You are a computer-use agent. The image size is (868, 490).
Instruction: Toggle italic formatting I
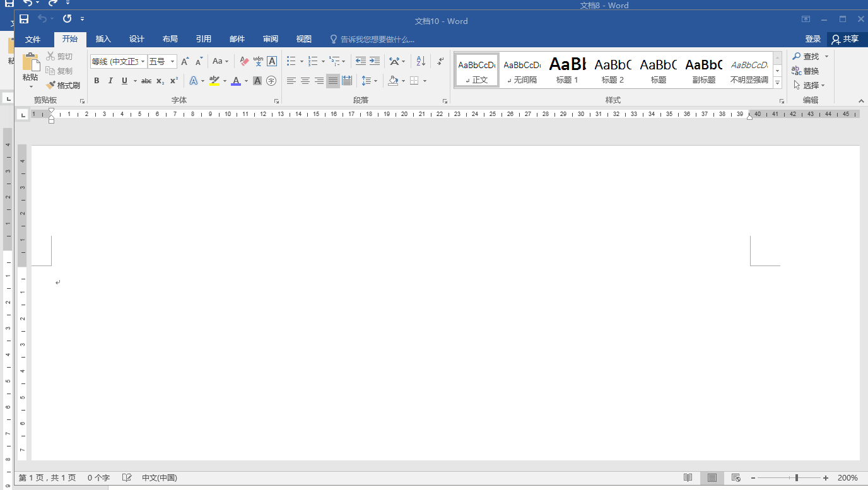coord(110,81)
